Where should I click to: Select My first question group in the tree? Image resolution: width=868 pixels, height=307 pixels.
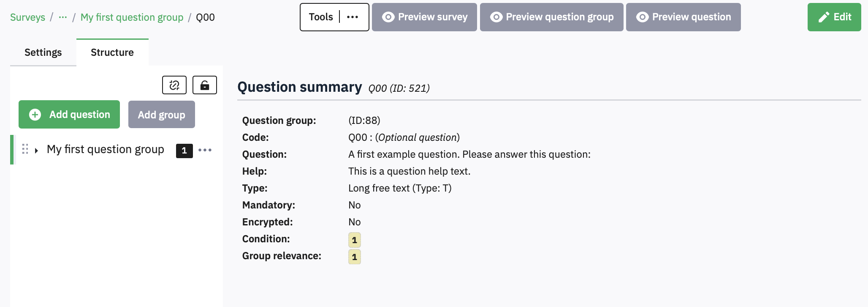[106, 150]
